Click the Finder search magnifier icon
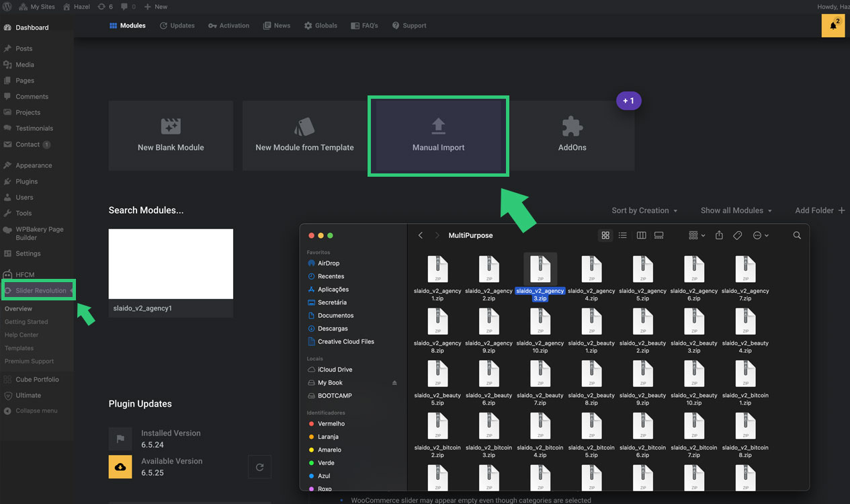Screen dimensions: 850x504 click(797, 236)
